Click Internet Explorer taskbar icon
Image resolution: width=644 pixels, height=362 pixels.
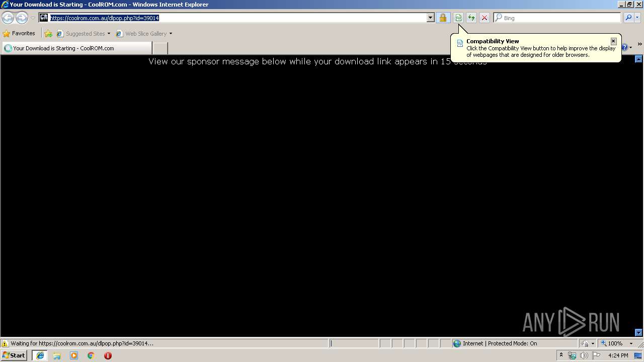click(40, 355)
